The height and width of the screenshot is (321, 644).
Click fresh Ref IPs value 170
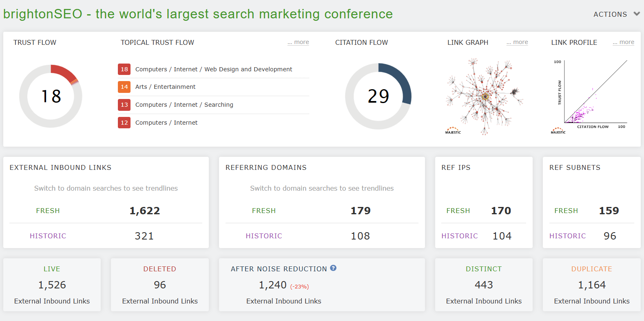click(501, 211)
